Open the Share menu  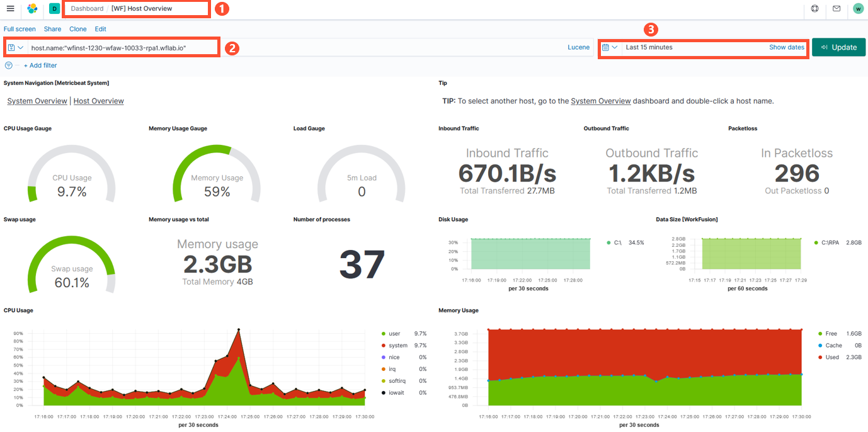[x=52, y=29]
